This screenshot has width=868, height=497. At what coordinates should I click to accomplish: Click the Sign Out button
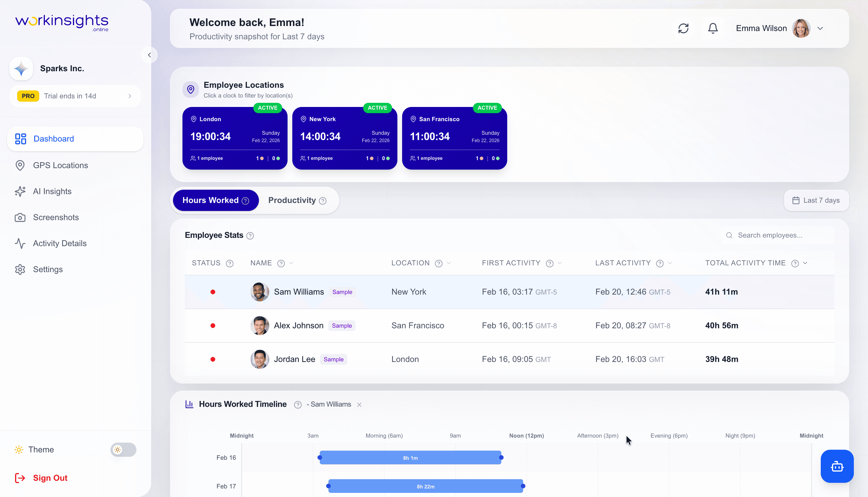(x=50, y=478)
